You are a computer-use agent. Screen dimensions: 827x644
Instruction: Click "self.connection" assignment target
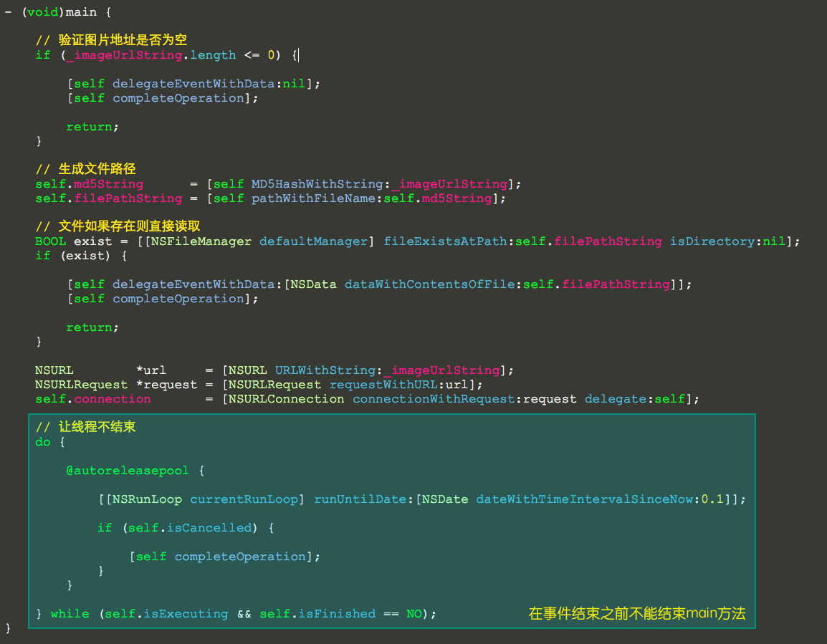(93, 399)
